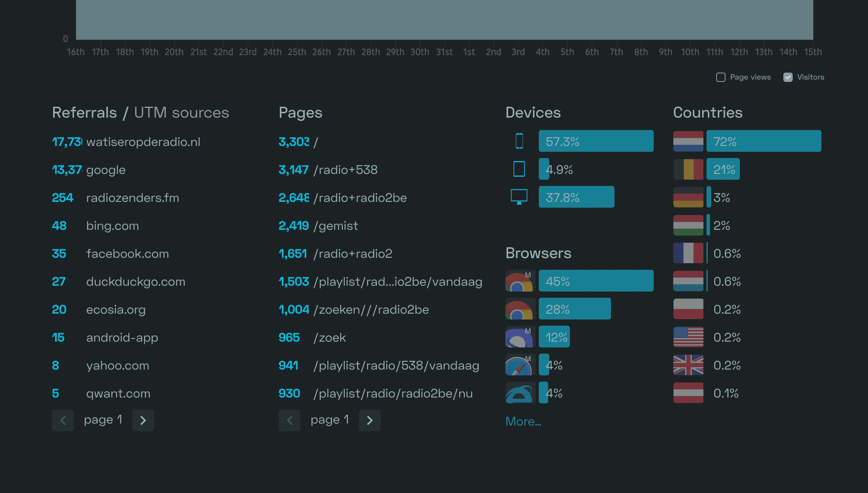Viewport: 868px width, 493px height.
Task: Select the Samsung Internet mobile browser icon
Action: click(x=520, y=337)
